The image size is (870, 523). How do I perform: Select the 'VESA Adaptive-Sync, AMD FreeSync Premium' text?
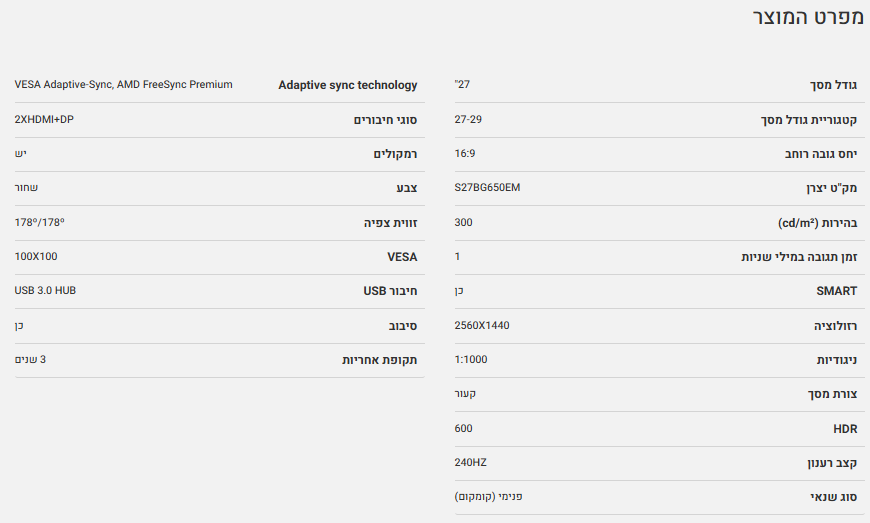(x=124, y=85)
